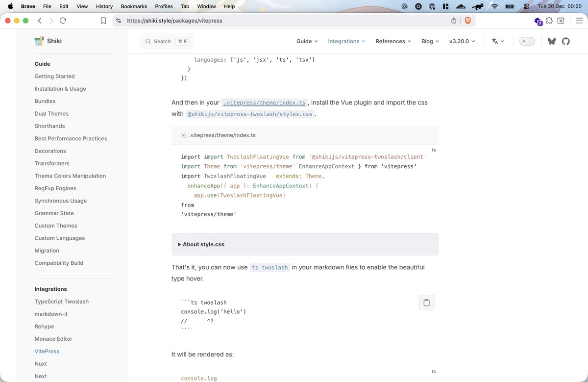Open Brave Shields lion icon
588x382 pixels.
click(467, 21)
